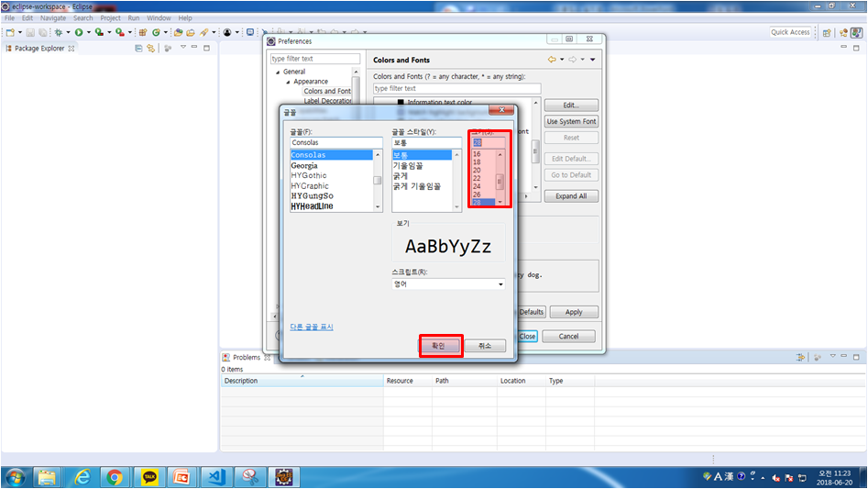Click the Open Perspective icon
868x489 pixels.
[x=827, y=33]
